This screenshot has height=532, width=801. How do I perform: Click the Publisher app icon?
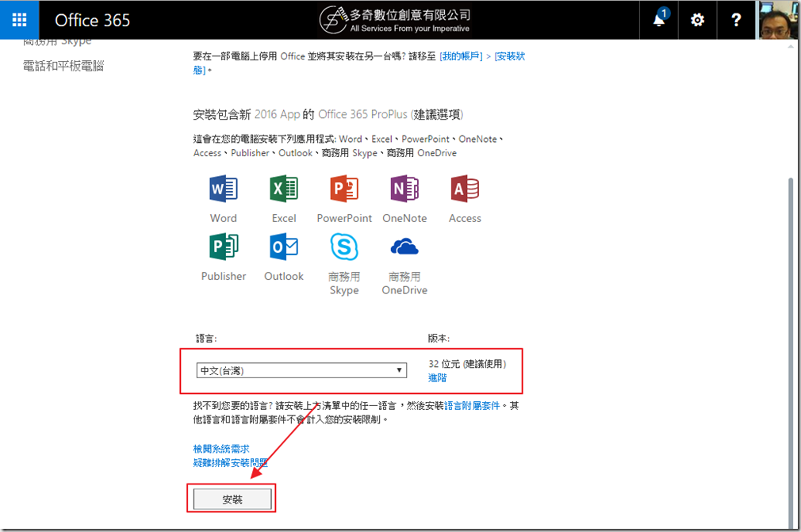pyautogui.click(x=224, y=247)
